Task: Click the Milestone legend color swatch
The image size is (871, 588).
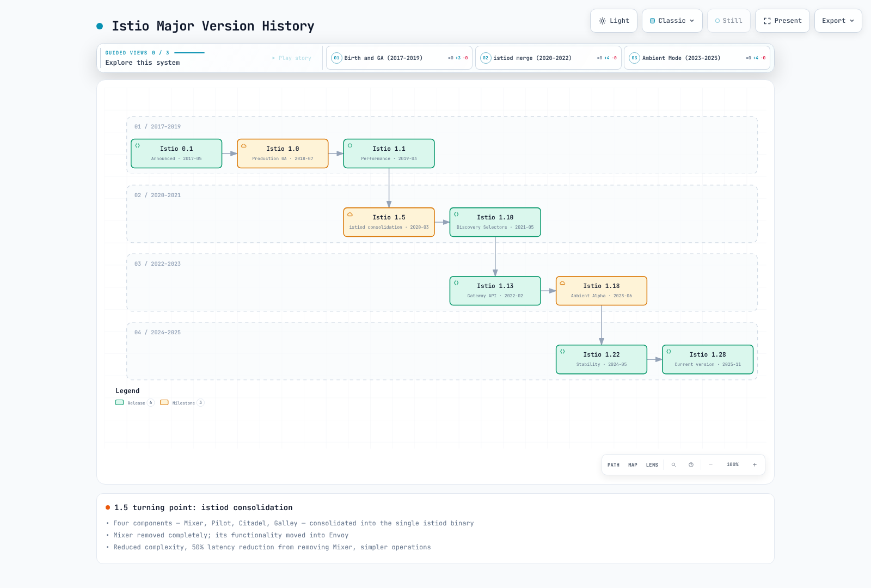Action: click(164, 402)
